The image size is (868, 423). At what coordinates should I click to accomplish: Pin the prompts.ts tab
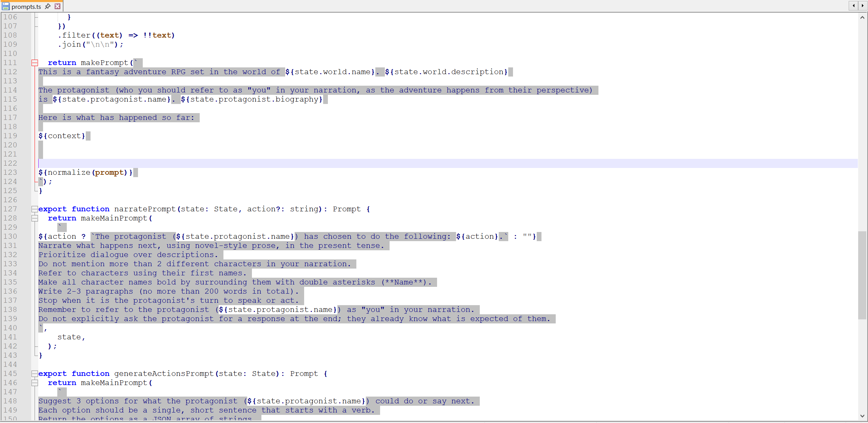pyautogui.click(x=48, y=6)
